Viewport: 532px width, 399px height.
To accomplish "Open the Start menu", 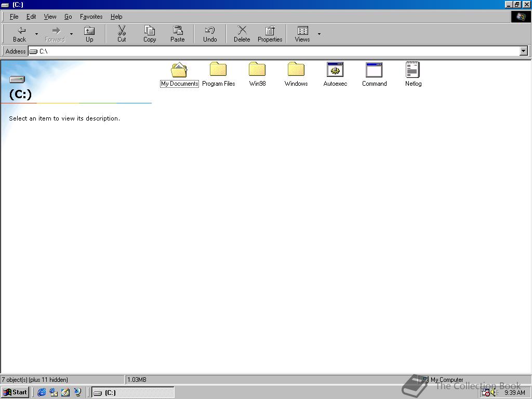I will click(x=15, y=393).
